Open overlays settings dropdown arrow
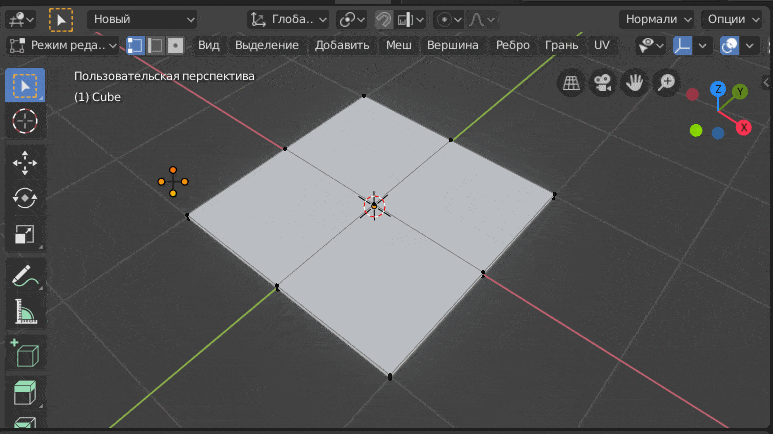This screenshot has height=434, width=773. (x=749, y=45)
